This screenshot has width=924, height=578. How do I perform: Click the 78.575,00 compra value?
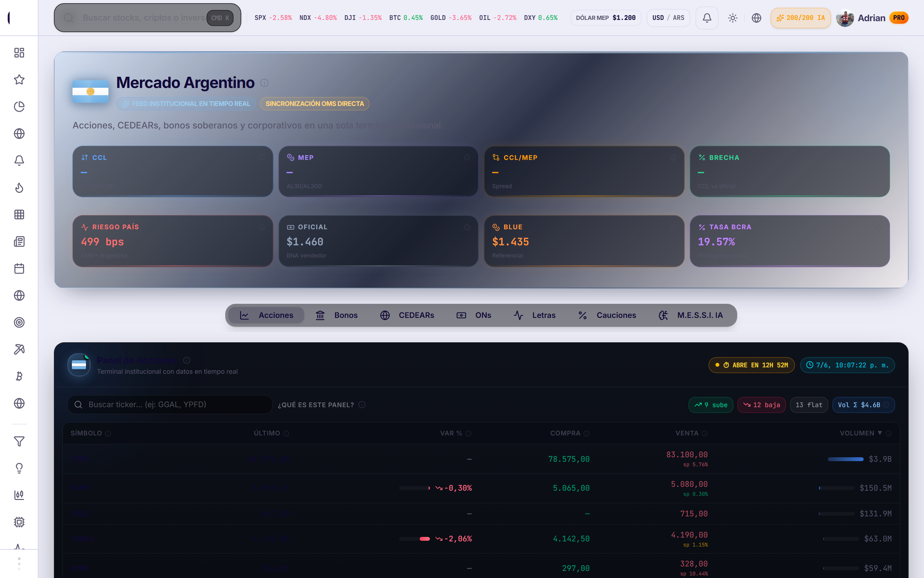569,459
